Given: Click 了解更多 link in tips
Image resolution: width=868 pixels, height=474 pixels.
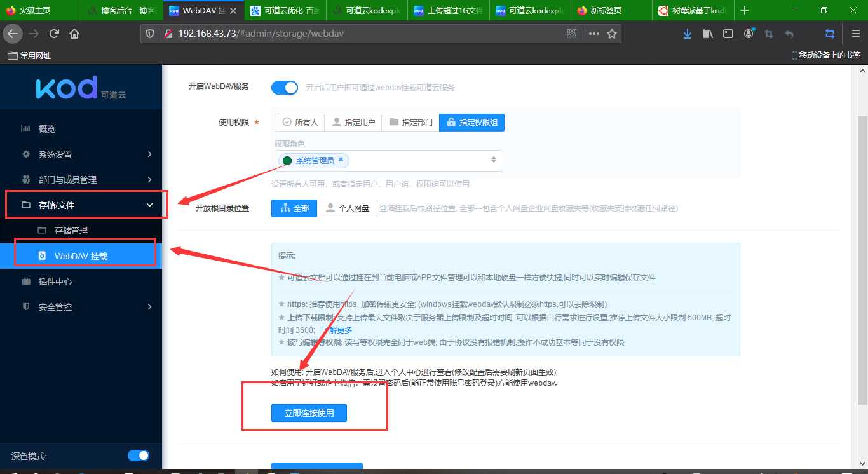Looking at the screenshot, I should click(337, 330).
